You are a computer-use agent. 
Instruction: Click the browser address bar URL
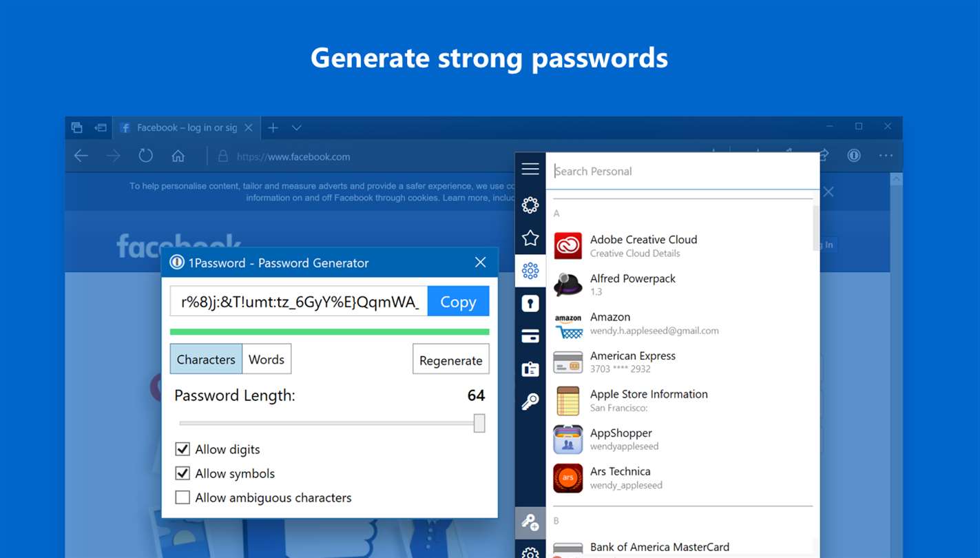(x=293, y=156)
